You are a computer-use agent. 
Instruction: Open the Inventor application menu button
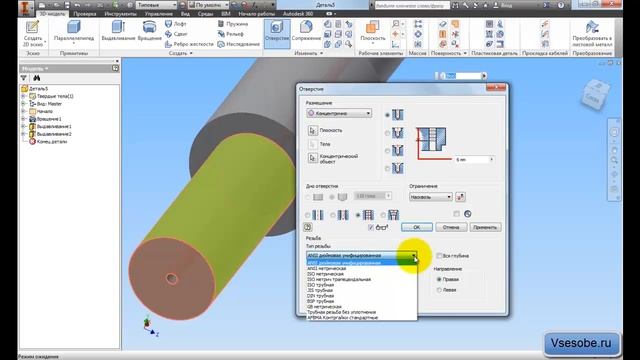click(x=26, y=7)
